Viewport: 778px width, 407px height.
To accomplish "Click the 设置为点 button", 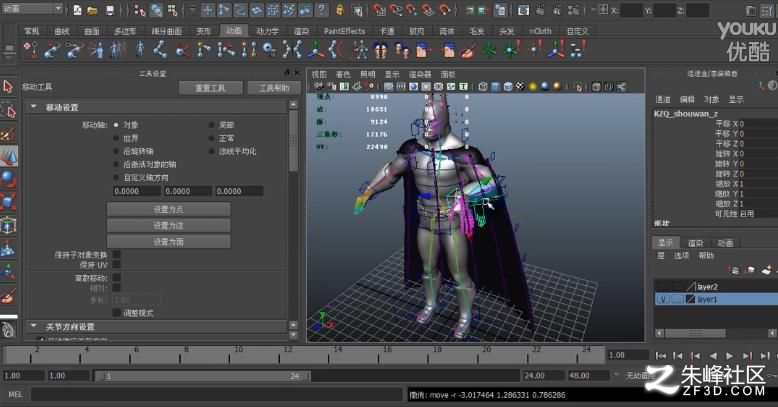I will 169,209.
